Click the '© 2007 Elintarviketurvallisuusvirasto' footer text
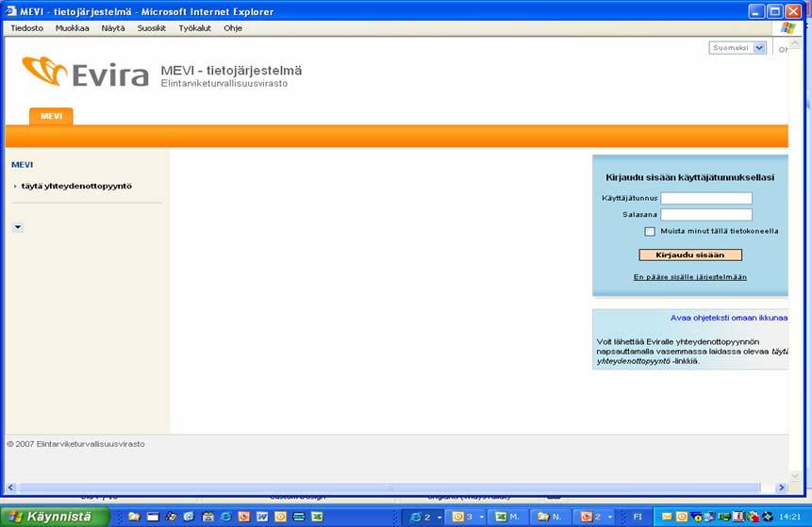Screen dimensions: 812x527 75,444
